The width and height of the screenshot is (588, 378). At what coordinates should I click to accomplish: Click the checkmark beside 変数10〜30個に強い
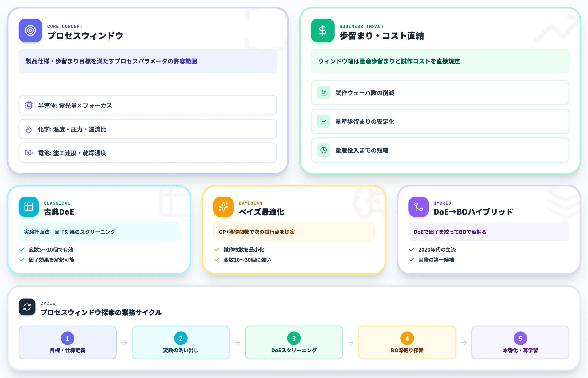coord(216,259)
